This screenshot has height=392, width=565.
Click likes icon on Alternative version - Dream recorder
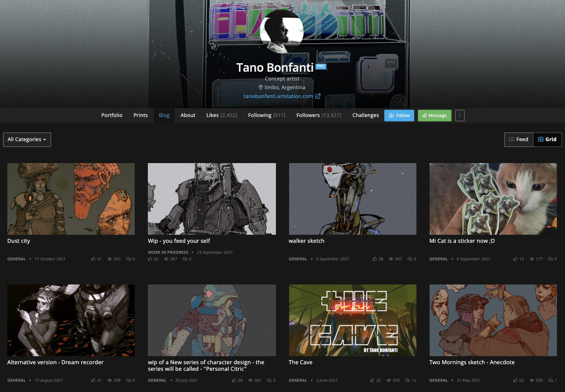coord(93,380)
